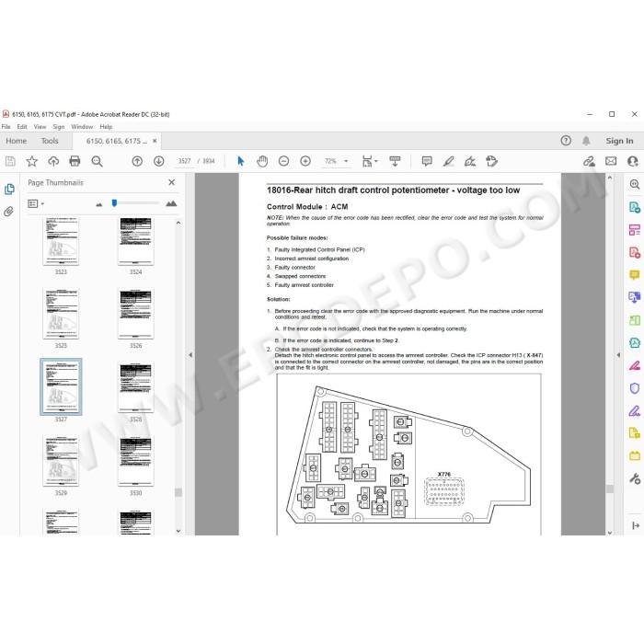Print the document with the printer icon

[75, 161]
